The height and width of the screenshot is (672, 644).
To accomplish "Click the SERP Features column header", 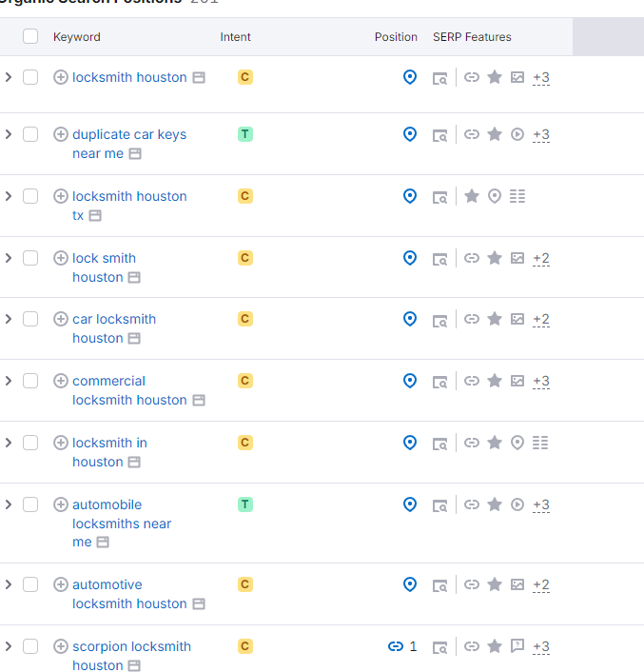I will tap(472, 37).
